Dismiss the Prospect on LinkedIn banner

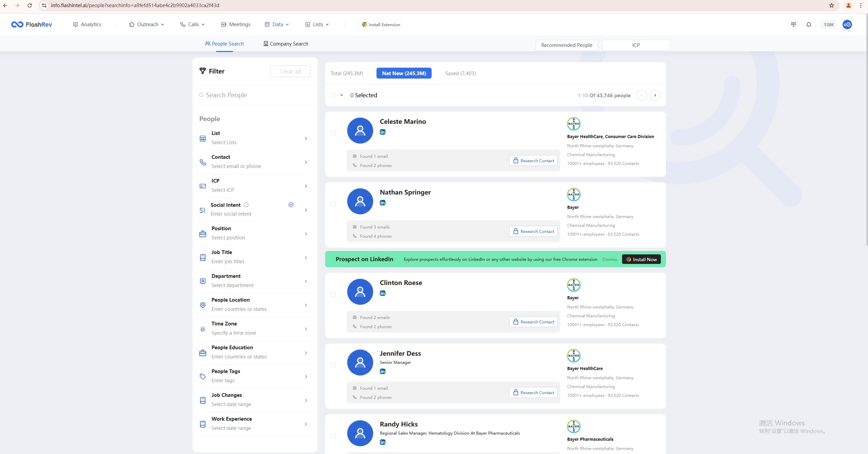tap(610, 259)
